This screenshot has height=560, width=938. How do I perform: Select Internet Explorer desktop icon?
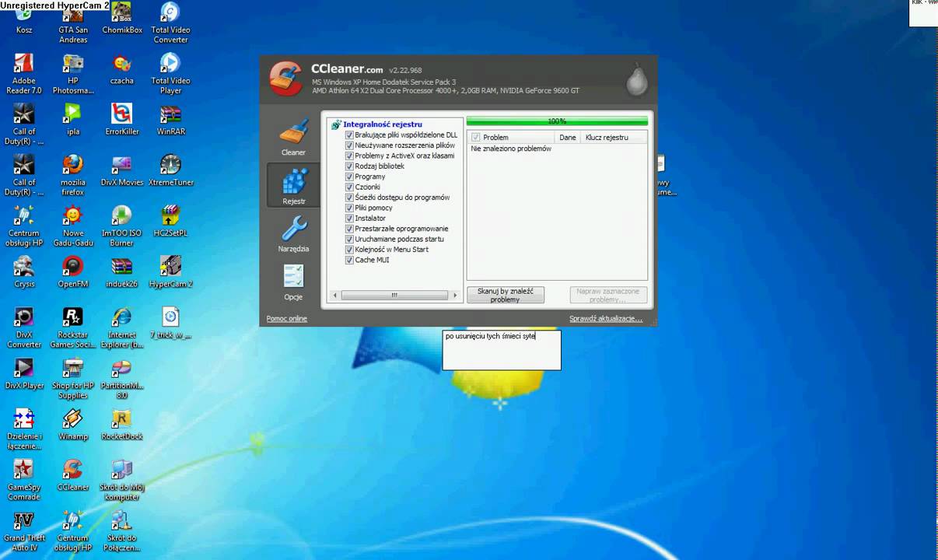point(122,327)
